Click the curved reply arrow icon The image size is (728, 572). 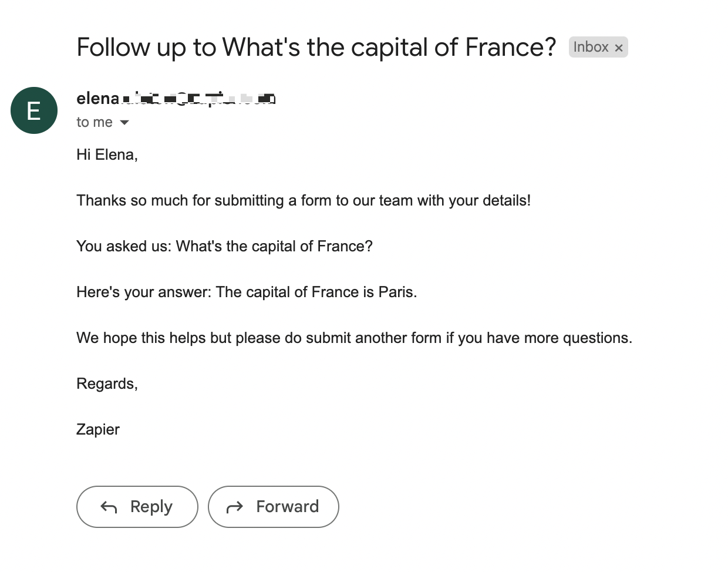point(109,507)
